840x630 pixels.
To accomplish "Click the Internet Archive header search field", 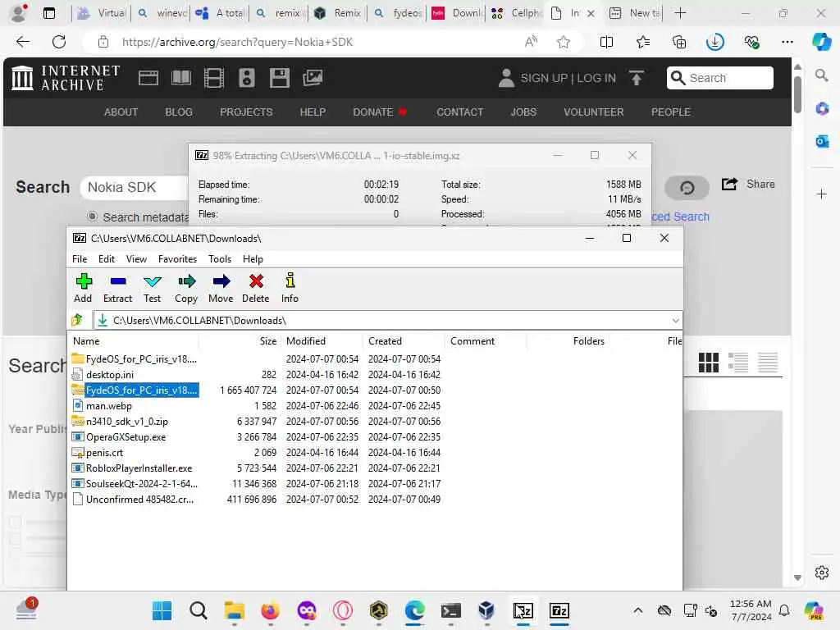I will point(720,78).
